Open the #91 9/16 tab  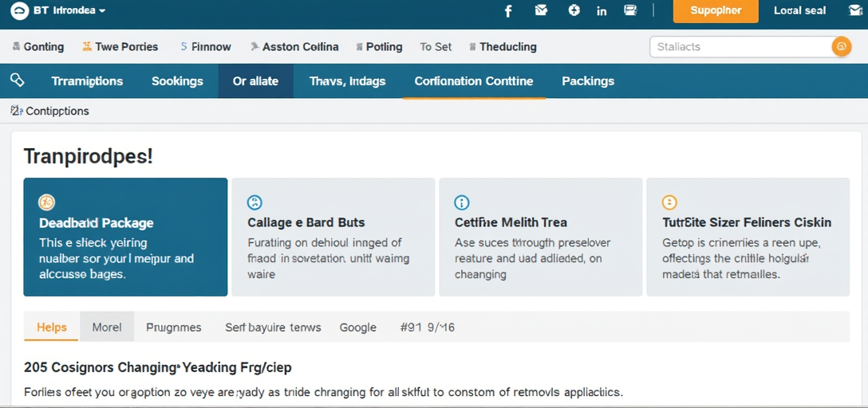[x=428, y=328]
